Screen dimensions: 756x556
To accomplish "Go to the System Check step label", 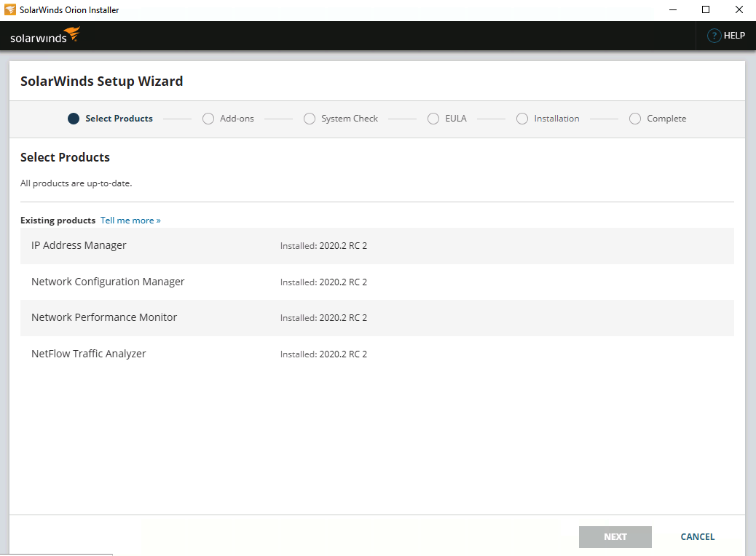I will click(350, 119).
